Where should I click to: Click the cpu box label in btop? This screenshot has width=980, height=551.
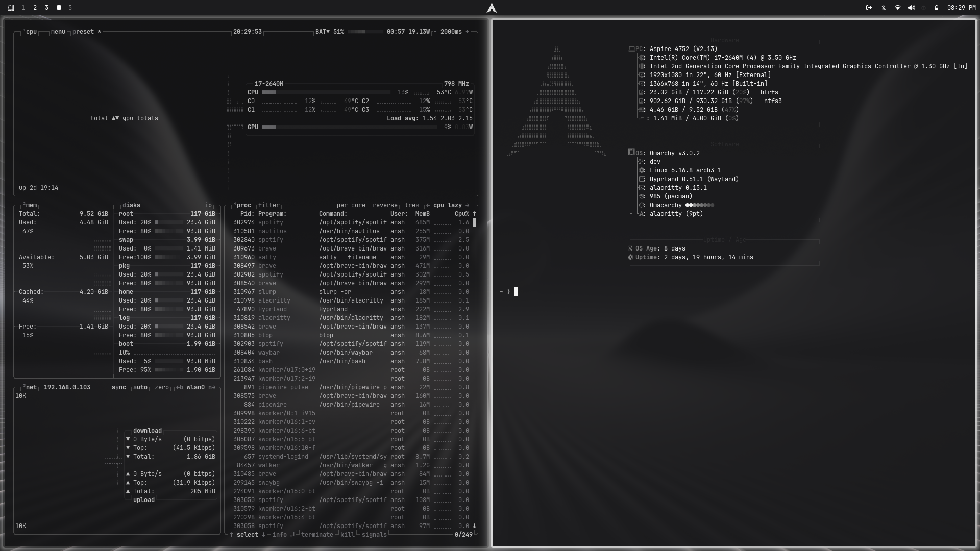coord(30,32)
